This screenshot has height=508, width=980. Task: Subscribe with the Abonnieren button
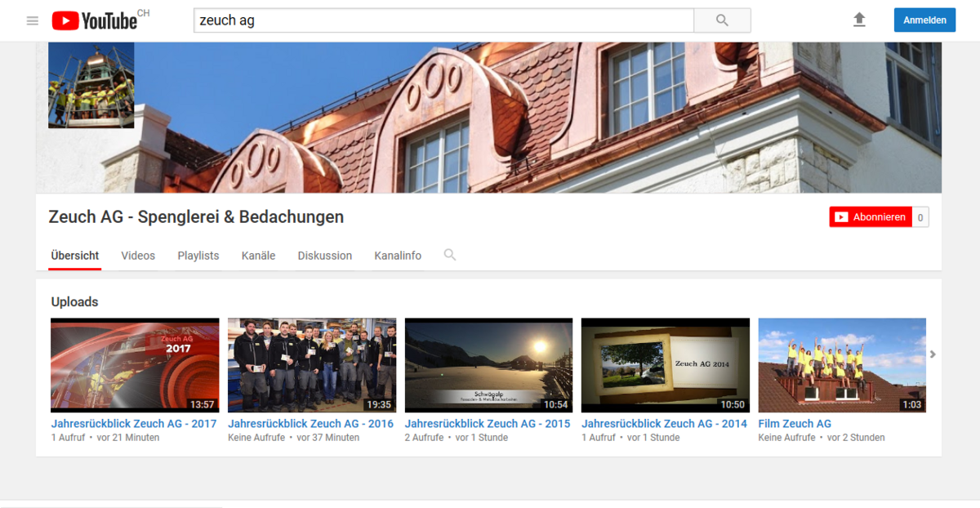(871, 217)
